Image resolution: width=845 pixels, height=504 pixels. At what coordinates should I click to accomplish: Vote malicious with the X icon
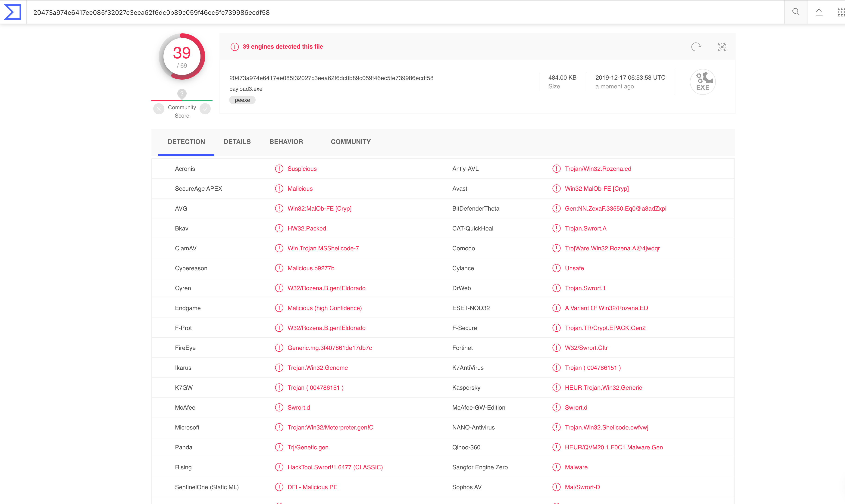[159, 109]
